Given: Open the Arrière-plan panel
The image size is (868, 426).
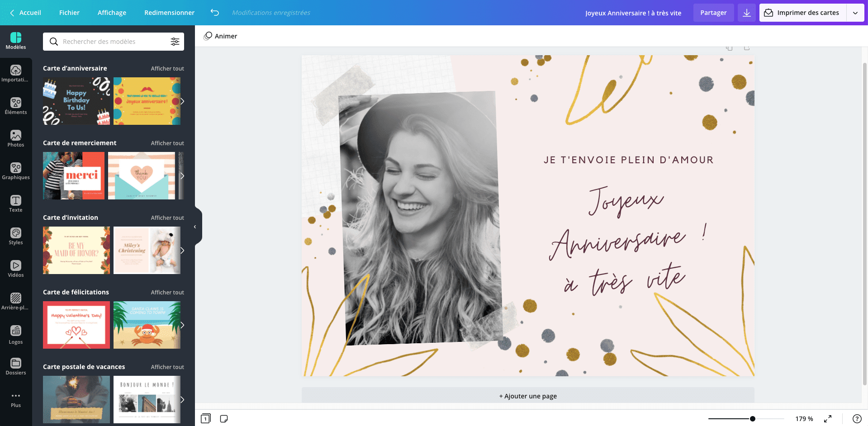Looking at the screenshot, I should pyautogui.click(x=16, y=301).
